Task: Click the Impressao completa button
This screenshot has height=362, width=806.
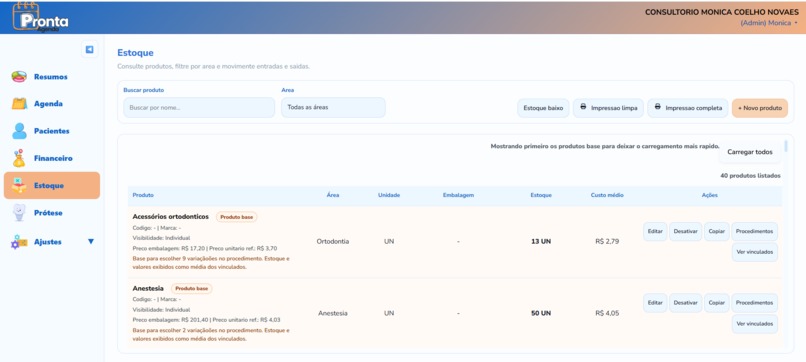Action: click(688, 108)
